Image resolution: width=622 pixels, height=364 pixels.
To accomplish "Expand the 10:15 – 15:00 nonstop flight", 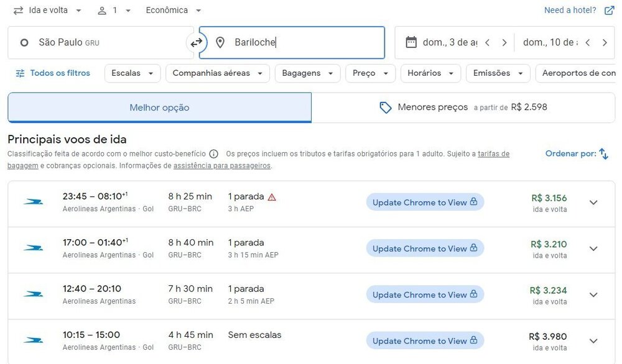I will (x=593, y=341).
